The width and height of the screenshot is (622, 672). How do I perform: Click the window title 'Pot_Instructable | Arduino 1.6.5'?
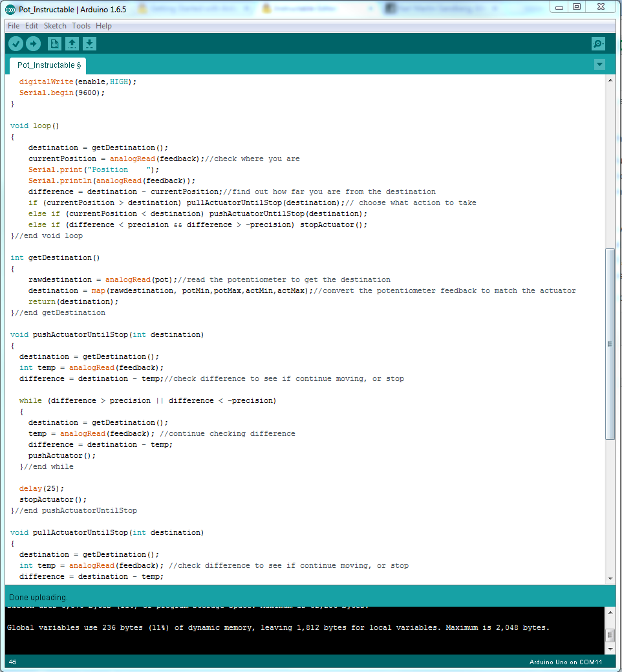[72, 10]
